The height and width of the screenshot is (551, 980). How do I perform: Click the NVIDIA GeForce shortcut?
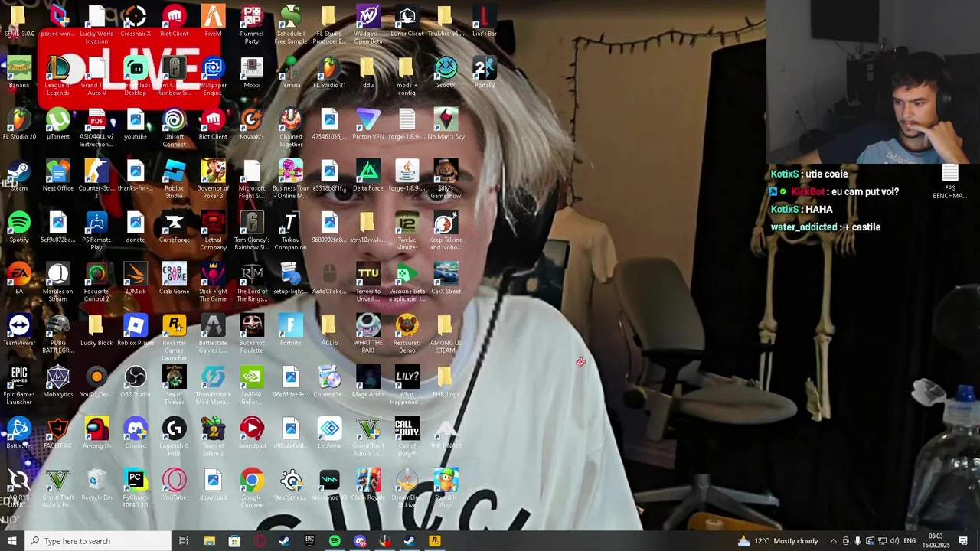click(x=252, y=385)
